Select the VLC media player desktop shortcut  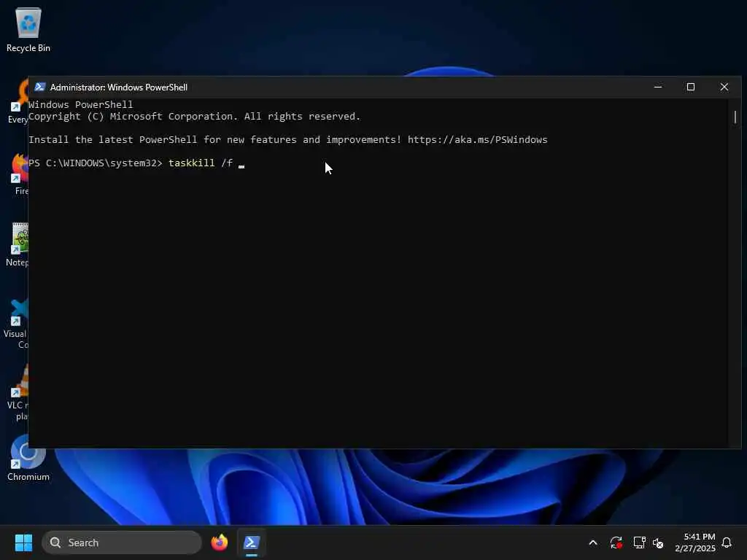point(18,394)
